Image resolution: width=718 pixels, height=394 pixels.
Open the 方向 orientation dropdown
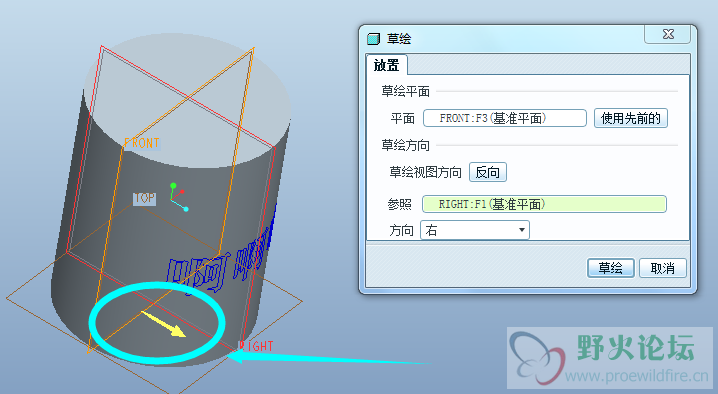pos(475,230)
